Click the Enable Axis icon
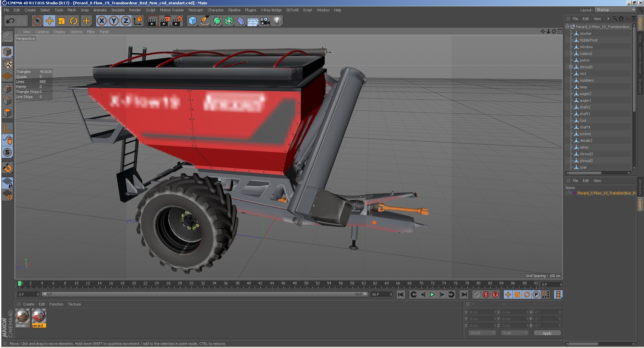Image resolution: width=644 pixels, height=348 pixels. 7,128
